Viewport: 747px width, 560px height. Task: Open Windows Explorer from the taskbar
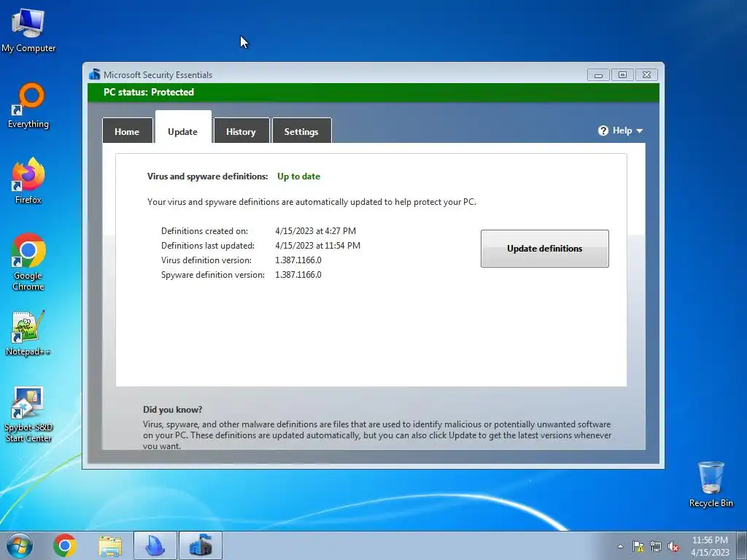pyautogui.click(x=110, y=546)
